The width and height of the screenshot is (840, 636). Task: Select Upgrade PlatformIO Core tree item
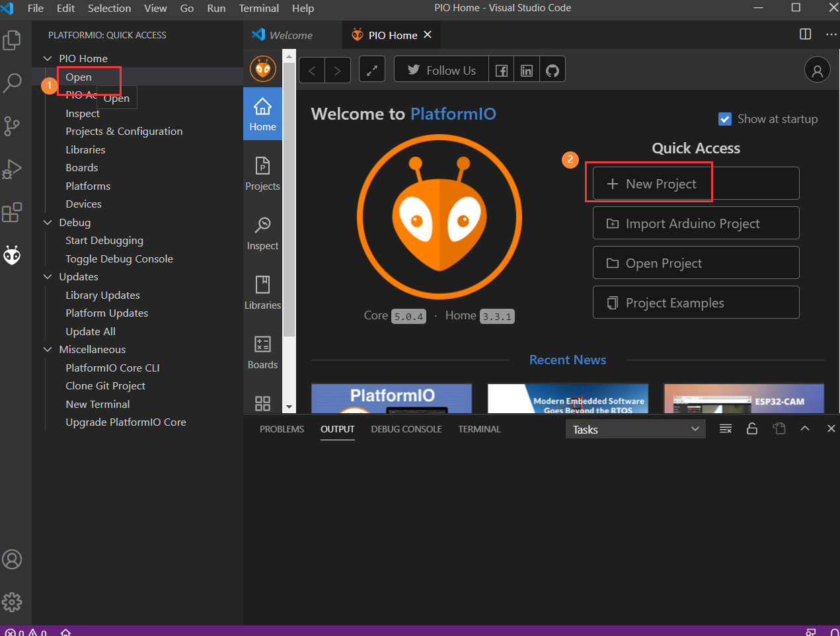click(126, 422)
